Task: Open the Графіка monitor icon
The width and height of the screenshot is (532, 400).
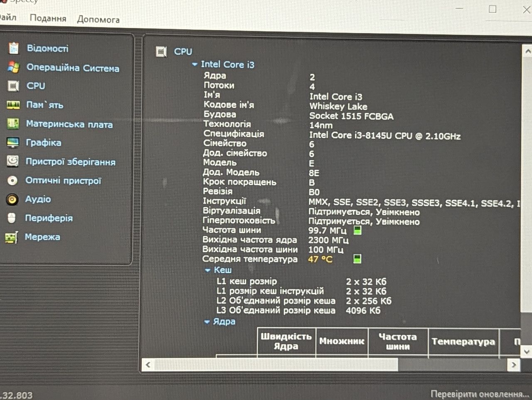Action: (x=13, y=142)
